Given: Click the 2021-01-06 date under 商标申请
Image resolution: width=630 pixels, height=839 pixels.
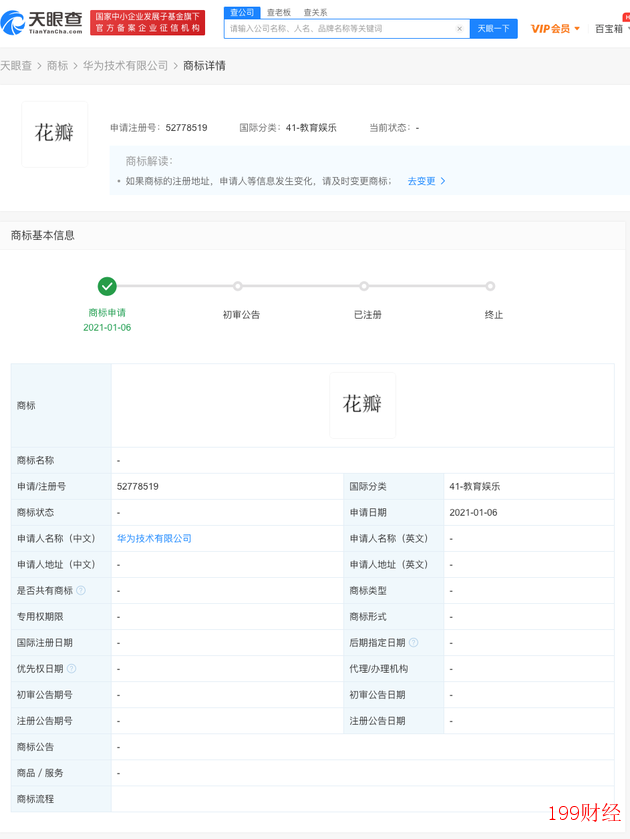Looking at the screenshot, I should coord(107,327).
